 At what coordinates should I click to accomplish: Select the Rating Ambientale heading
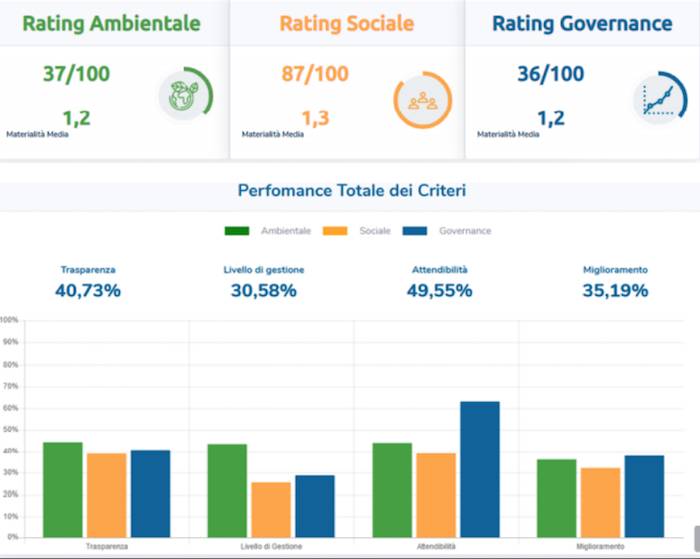(x=111, y=24)
